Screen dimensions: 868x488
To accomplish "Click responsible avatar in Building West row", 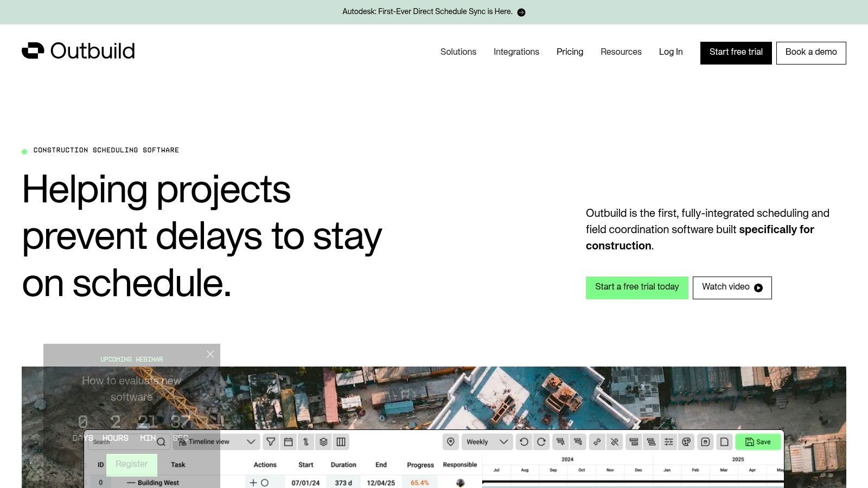I will pos(461,483).
